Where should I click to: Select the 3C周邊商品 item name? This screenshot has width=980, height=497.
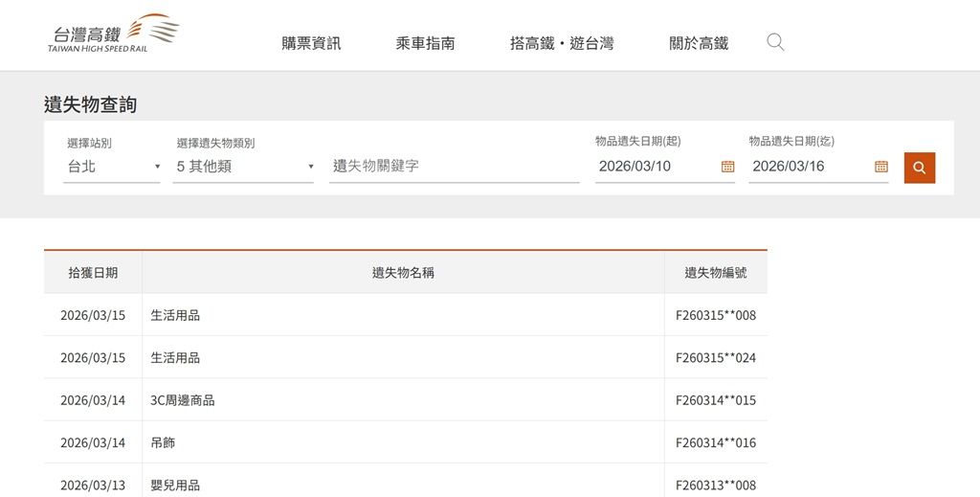click(183, 400)
